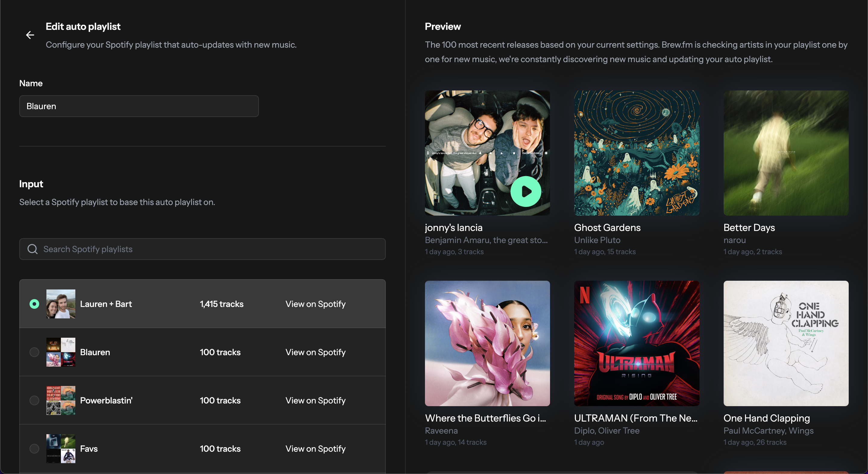Click the Lauren + Bart playlist cover photo
The height and width of the screenshot is (474, 868).
61,304
